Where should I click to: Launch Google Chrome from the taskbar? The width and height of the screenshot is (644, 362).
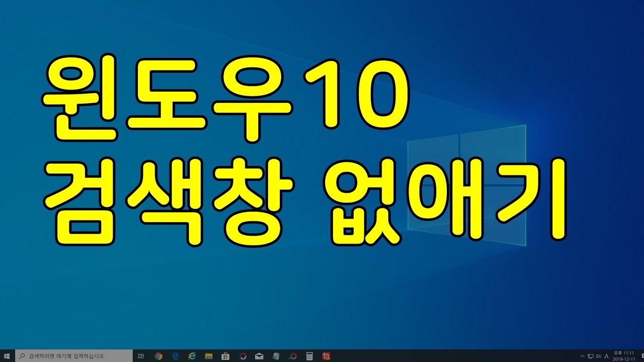(158, 356)
